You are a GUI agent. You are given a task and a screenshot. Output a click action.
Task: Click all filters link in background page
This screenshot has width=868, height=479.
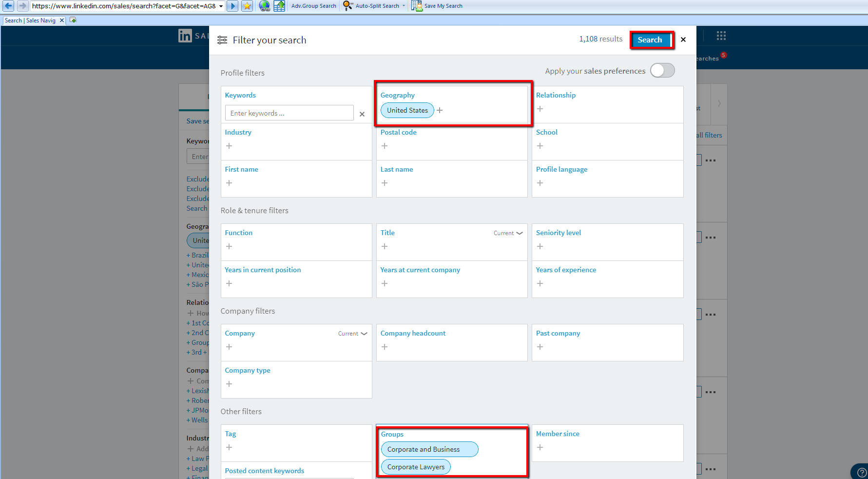pyautogui.click(x=709, y=135)
